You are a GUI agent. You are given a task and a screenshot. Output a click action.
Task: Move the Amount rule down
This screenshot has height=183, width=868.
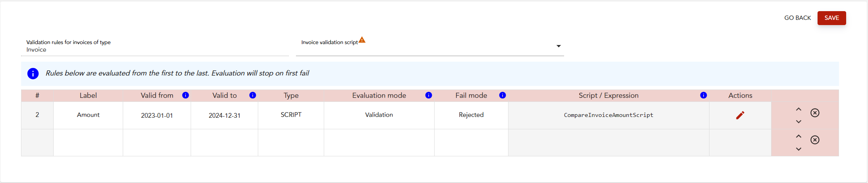798,122
